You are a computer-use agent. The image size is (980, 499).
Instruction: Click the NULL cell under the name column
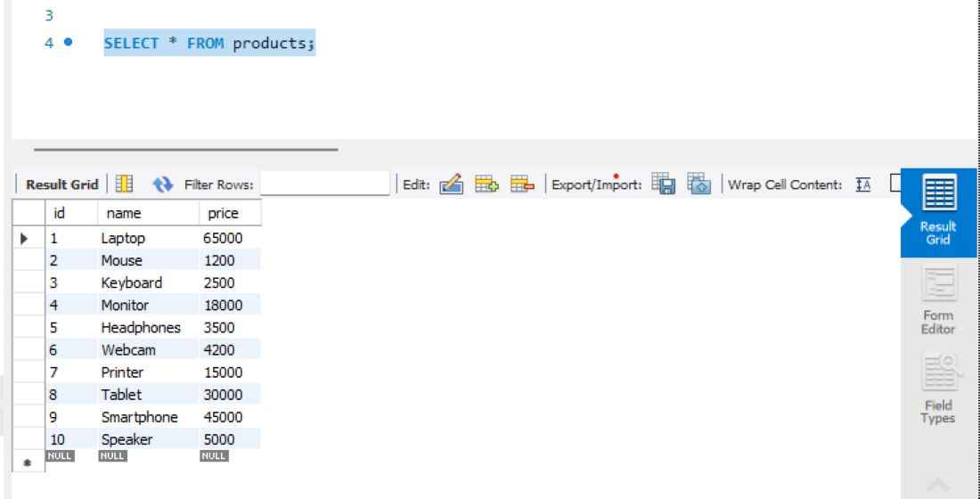click(112, 456)
